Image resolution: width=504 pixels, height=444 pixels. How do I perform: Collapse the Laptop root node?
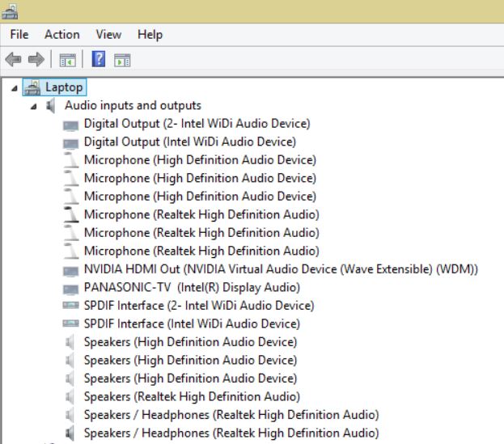pos(15,87)
